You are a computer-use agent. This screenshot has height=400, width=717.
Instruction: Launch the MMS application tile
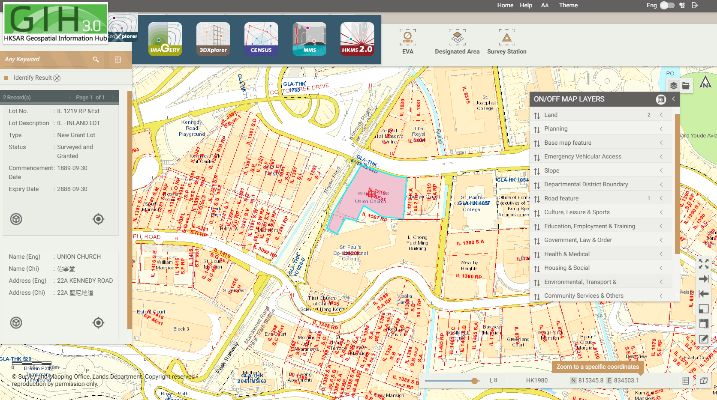(x=310, y=39)
